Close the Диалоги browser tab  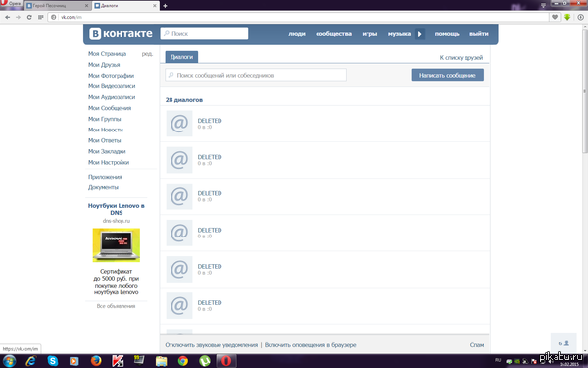(155, 6)
